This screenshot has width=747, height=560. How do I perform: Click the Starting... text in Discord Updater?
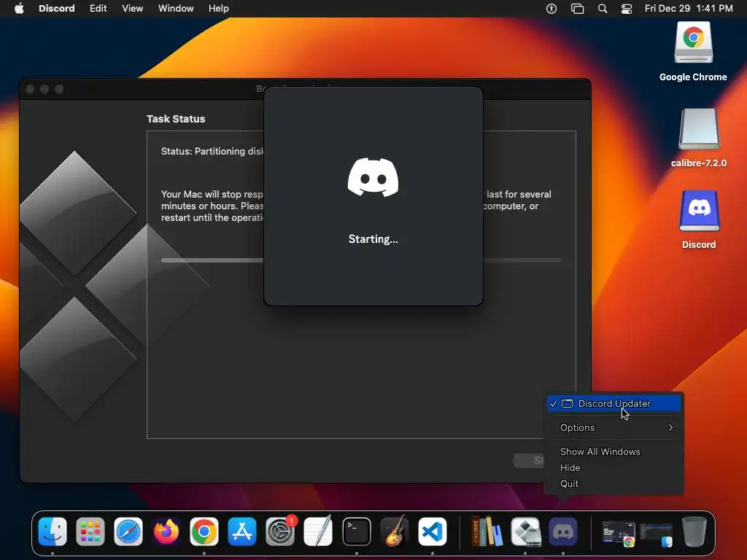(373, 239)
